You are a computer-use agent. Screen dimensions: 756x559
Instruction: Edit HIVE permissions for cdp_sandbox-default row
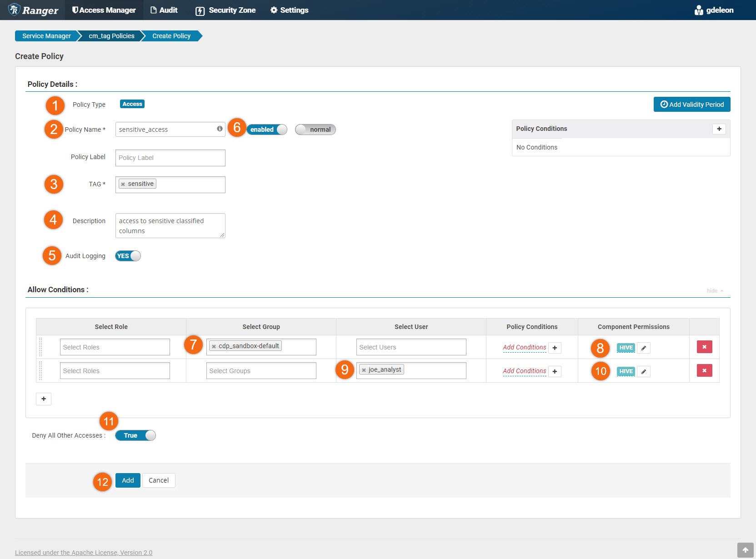[643, 348]
